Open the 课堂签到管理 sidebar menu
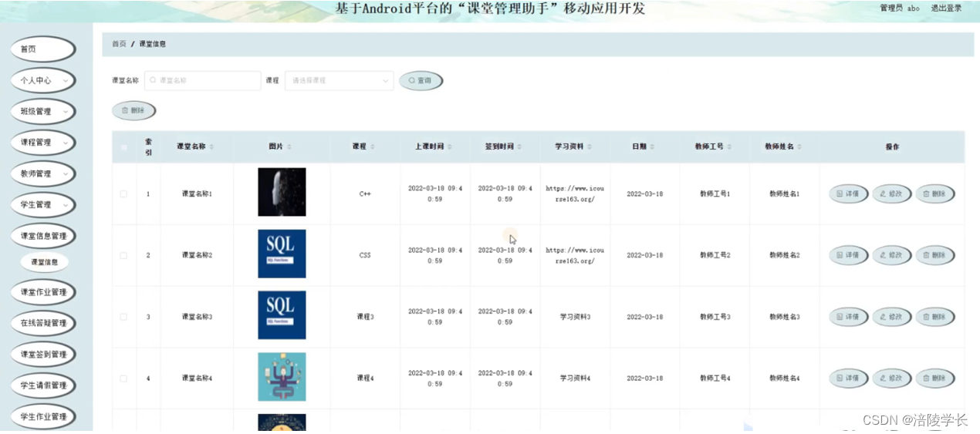This screenshot has width=980, height=434. pos(43,355)
